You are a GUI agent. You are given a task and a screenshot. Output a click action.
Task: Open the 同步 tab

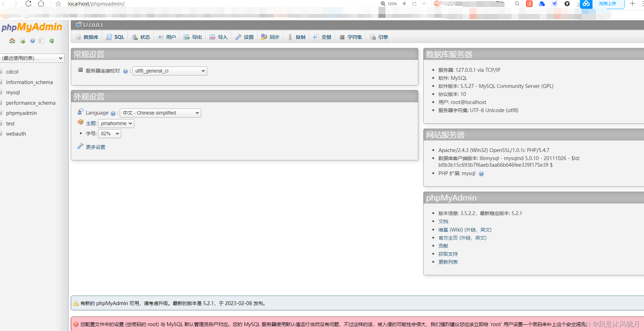270,37
